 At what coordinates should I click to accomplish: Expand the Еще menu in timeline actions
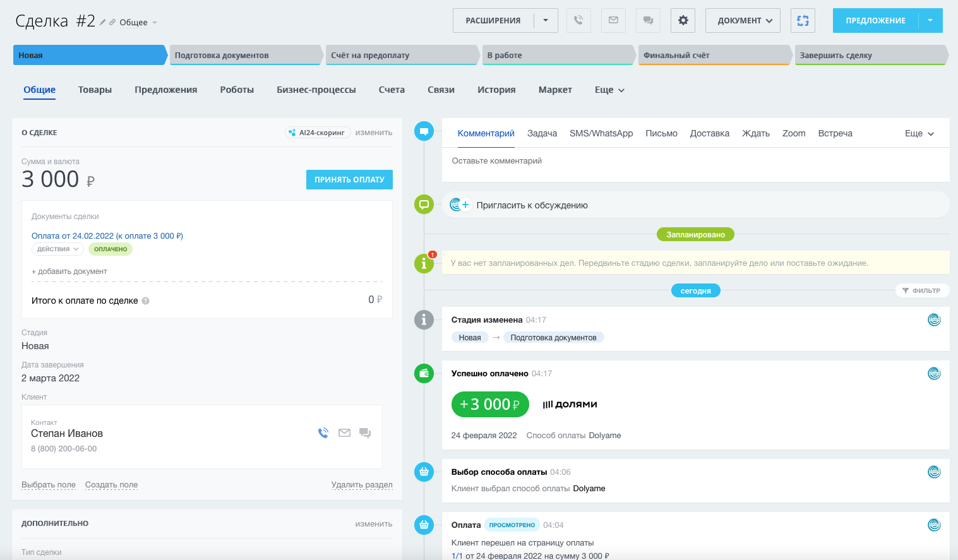(x=919, y=133)
